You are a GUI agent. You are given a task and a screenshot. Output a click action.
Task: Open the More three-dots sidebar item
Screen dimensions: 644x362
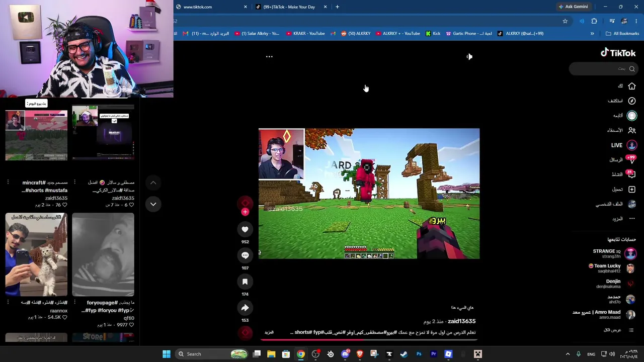click(631, 218)
